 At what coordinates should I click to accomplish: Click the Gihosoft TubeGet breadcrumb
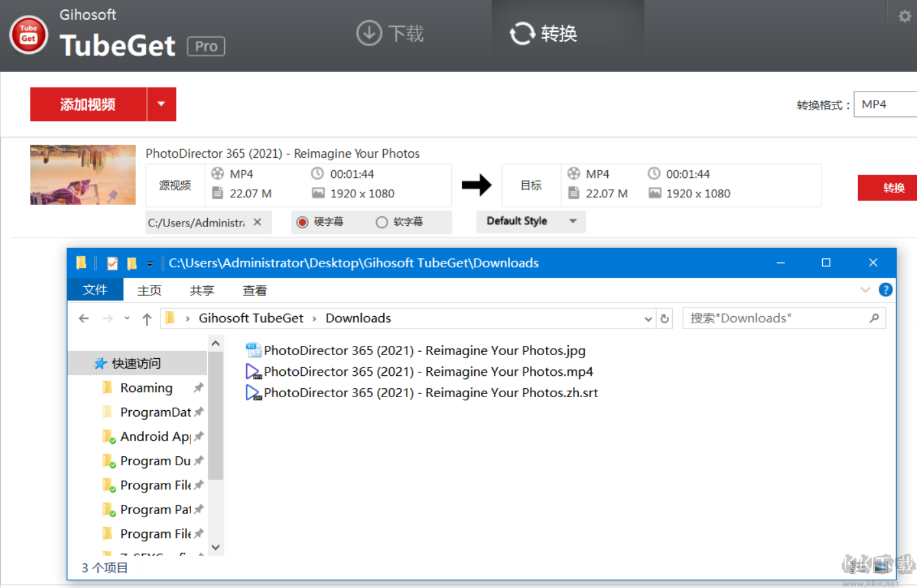tap(251, 318)
